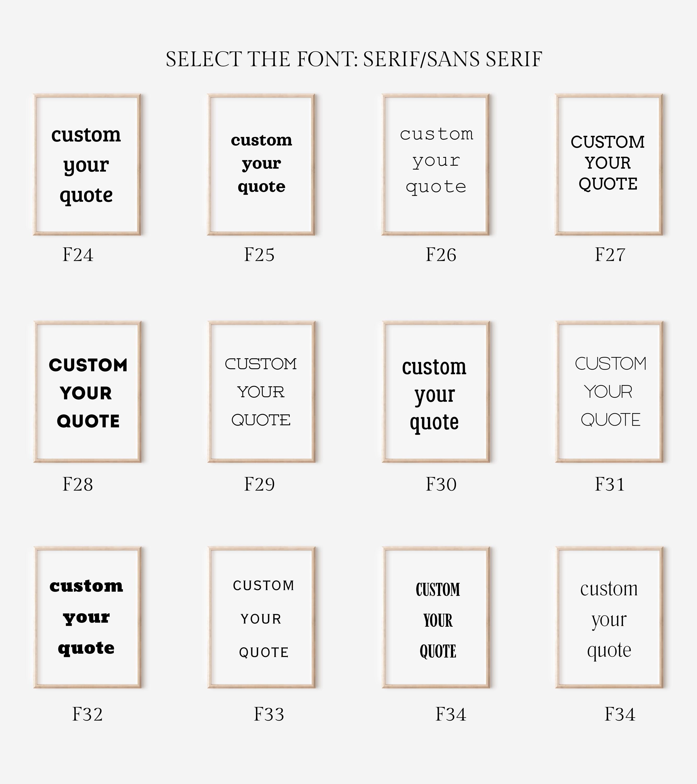The width and height of the screenshot is (697, 784).
Task: Click the F33 label under frame
Action: tap(269, 714)
